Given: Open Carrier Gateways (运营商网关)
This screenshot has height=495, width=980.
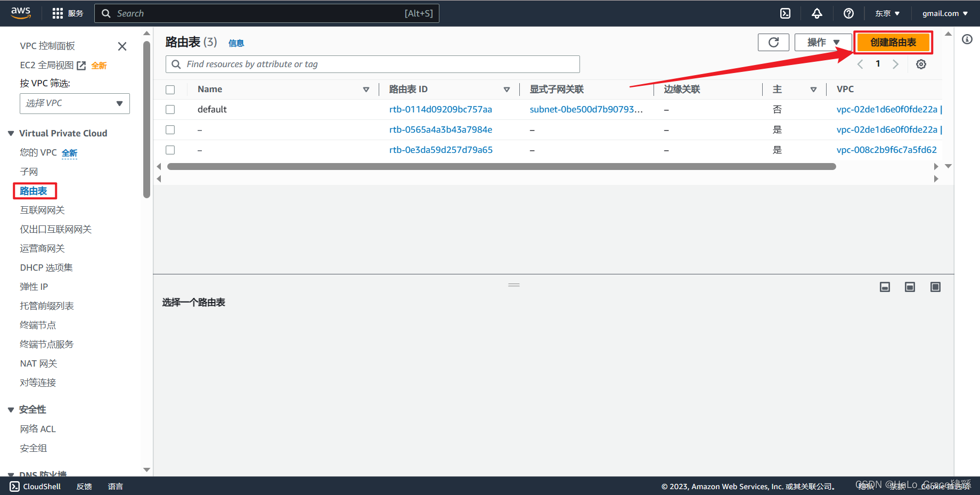Looking at the screenshot, I should tap(42, 248).
